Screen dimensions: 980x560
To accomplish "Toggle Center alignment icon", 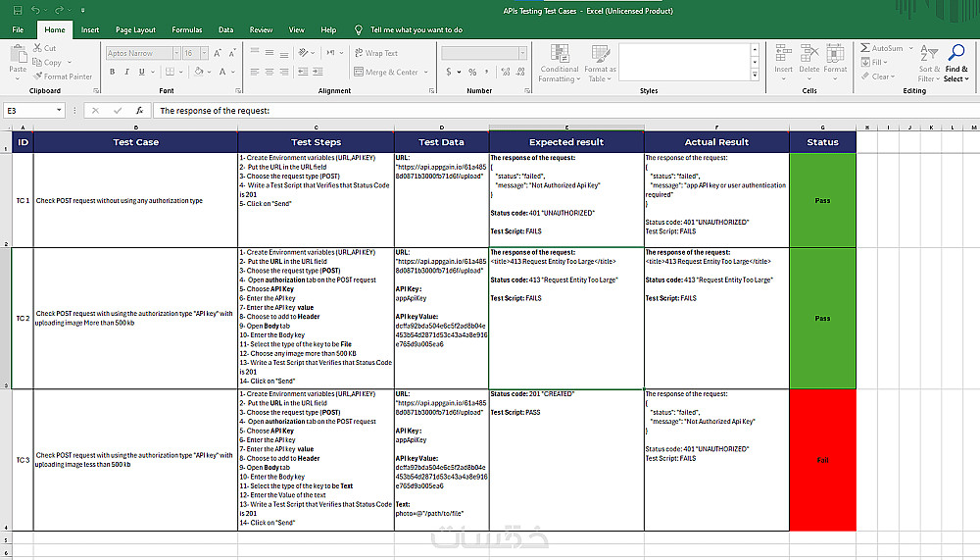I will 269,72.
